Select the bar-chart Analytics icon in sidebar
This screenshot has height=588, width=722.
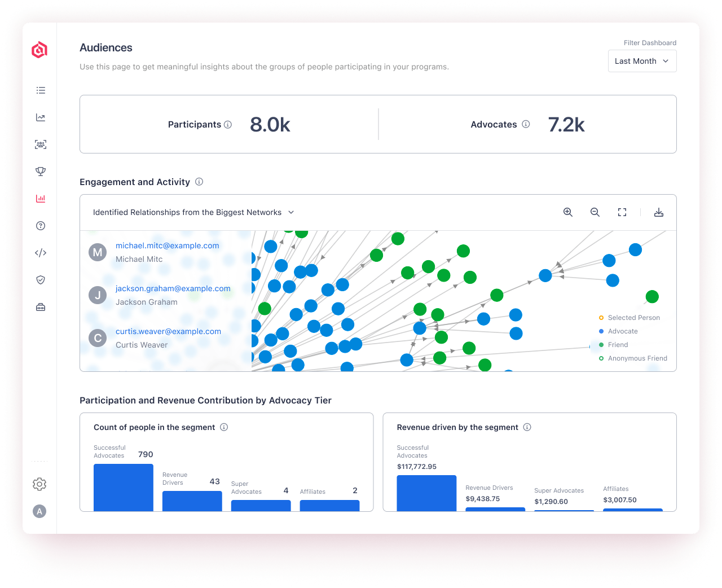[x=40, y=198]
